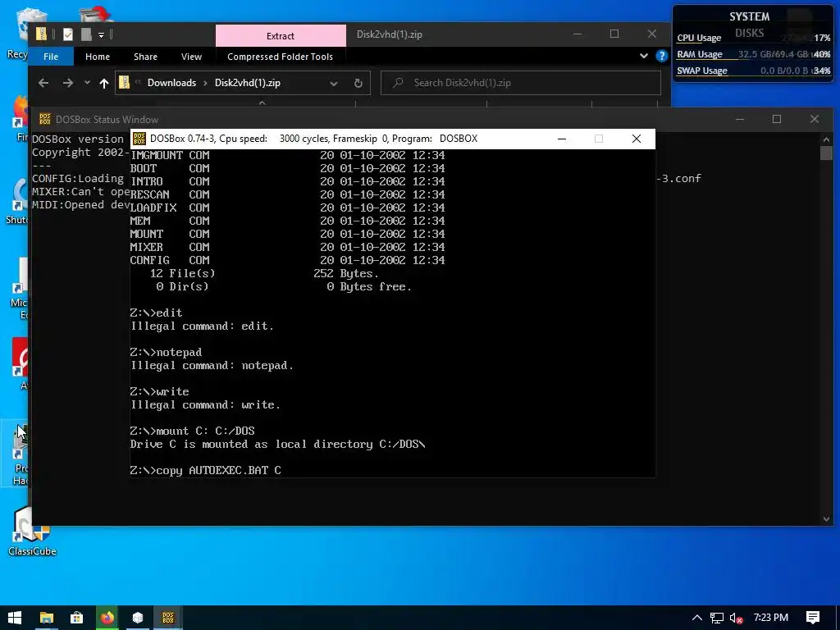Click the pink Extract contextual tab
This screenshot has width=840, height=630.
281,36
